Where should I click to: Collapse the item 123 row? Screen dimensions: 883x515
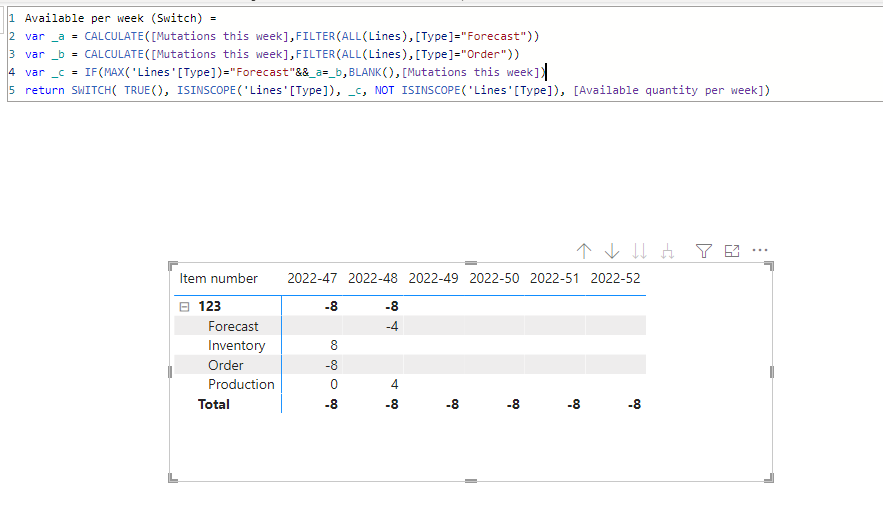(x=184, y=307)
